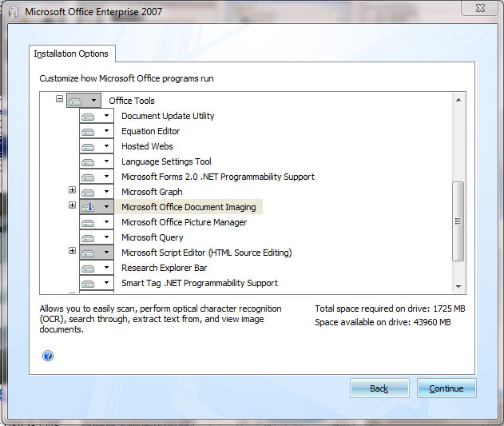Click the Microsoft Forms 2.0 drive icon
This screenshot has width=504, height=426.
(88, 177)
